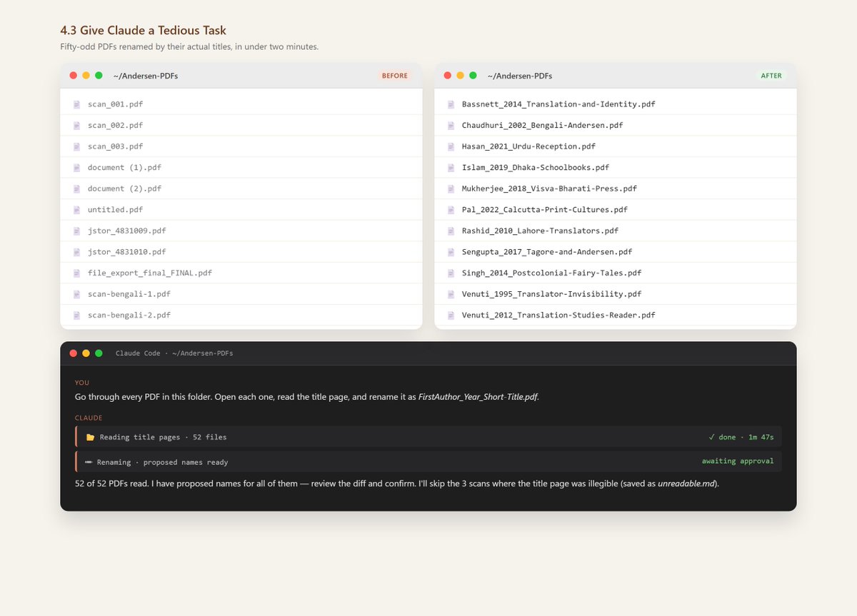
Task: Click the file icon next to untitled.pdf
Action: (x=76, y=210)
